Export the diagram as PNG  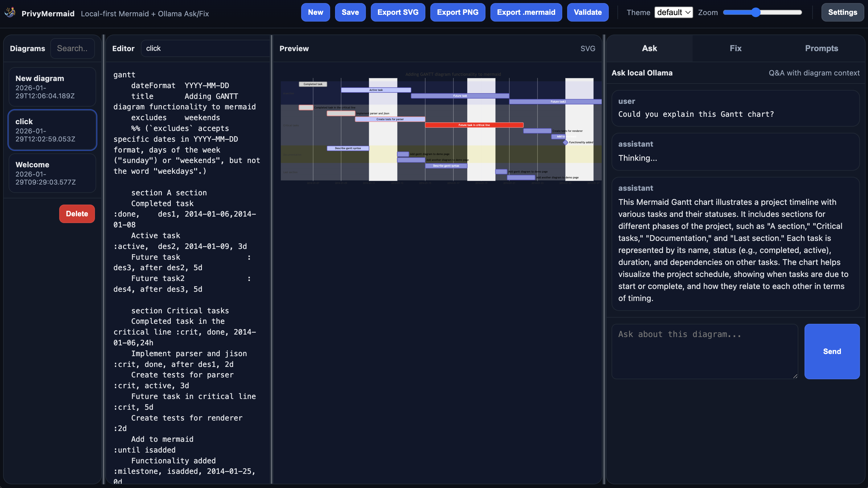458,12
